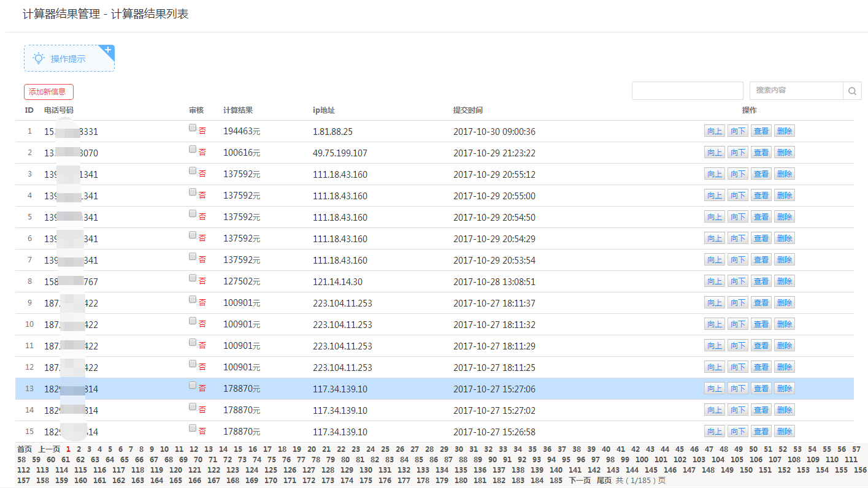Jump to 尾页 last page link
Viewport: 868px width, 488px height.
[x=604, y=480]
